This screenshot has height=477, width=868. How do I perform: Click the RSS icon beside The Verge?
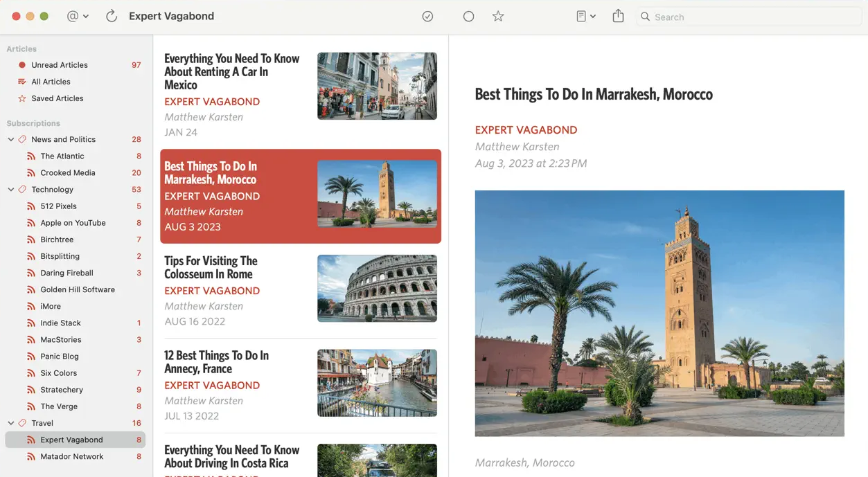pyautogui.click(x=30, y=406)
